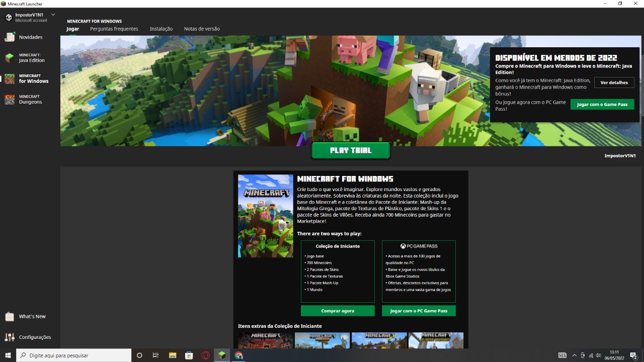The image size is (644, 362).
Task: Switch to the Notas de versão tab
Action: (x=202, y=29)
